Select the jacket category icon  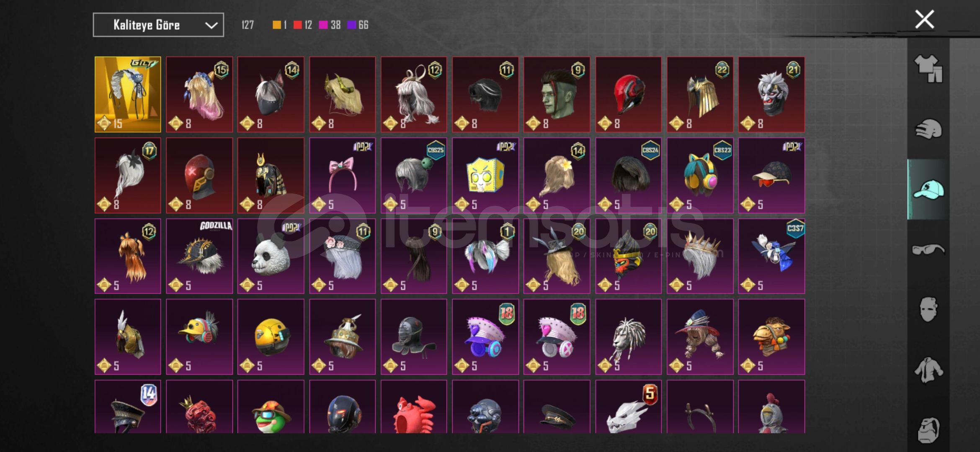[928, 370]
